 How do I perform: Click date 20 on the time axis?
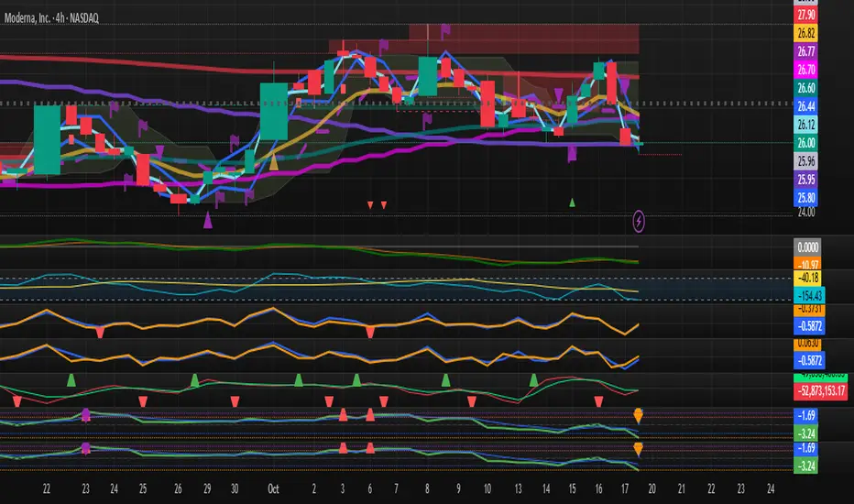[651, 488]
